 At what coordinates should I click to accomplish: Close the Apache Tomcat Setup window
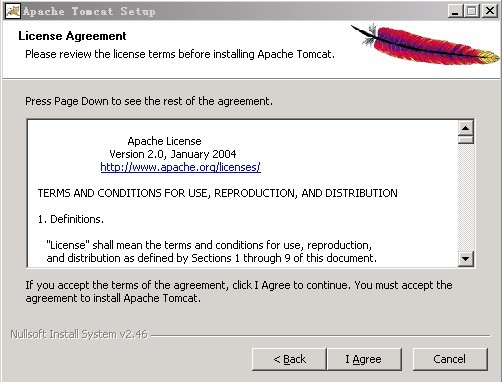(490, 11)
